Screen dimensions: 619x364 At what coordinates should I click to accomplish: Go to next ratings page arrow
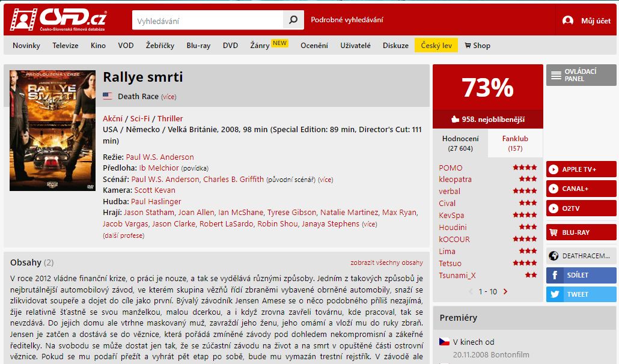[x=505, y=291]
